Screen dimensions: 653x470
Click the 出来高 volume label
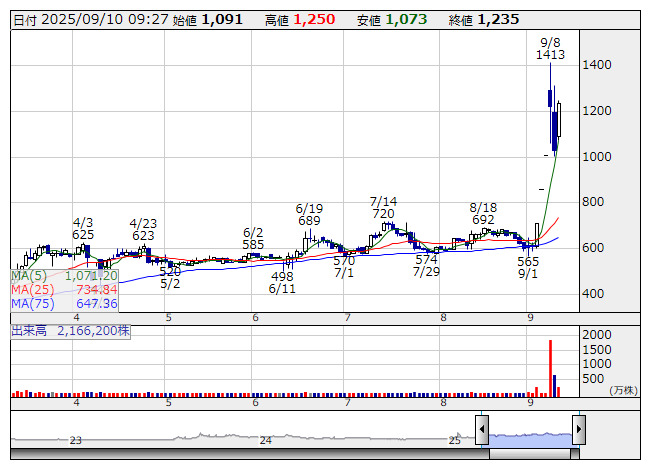[70, 330]
